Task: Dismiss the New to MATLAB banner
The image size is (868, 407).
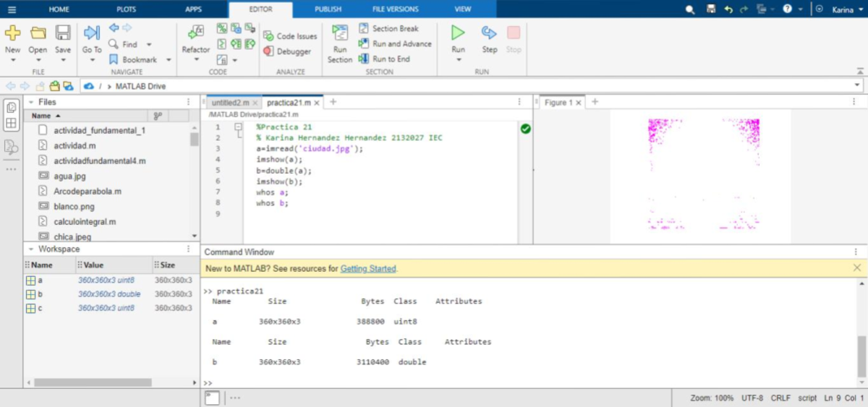Action: (857, 268)
